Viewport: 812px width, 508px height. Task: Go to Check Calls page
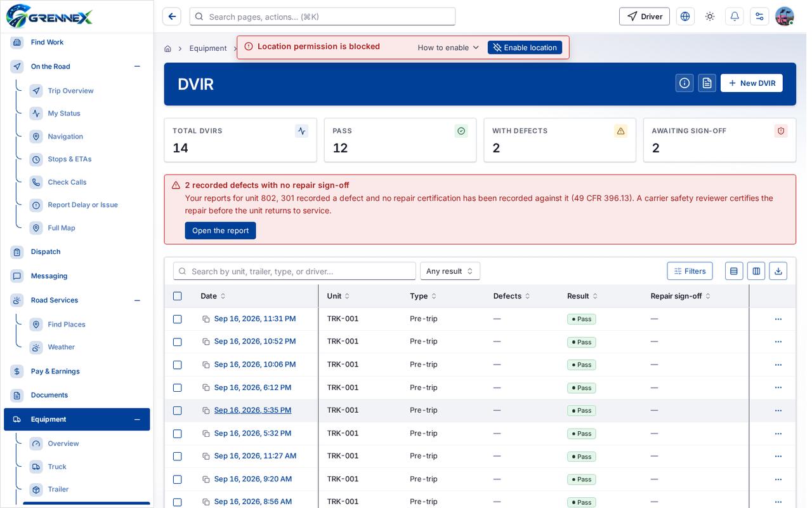click(67, 182)
